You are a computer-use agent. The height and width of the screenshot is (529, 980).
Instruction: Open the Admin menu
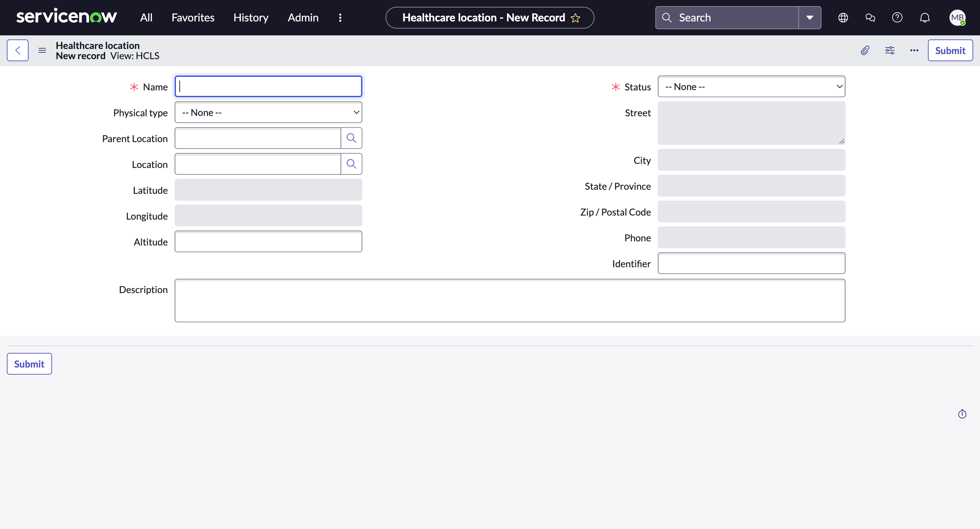point(303,17)
